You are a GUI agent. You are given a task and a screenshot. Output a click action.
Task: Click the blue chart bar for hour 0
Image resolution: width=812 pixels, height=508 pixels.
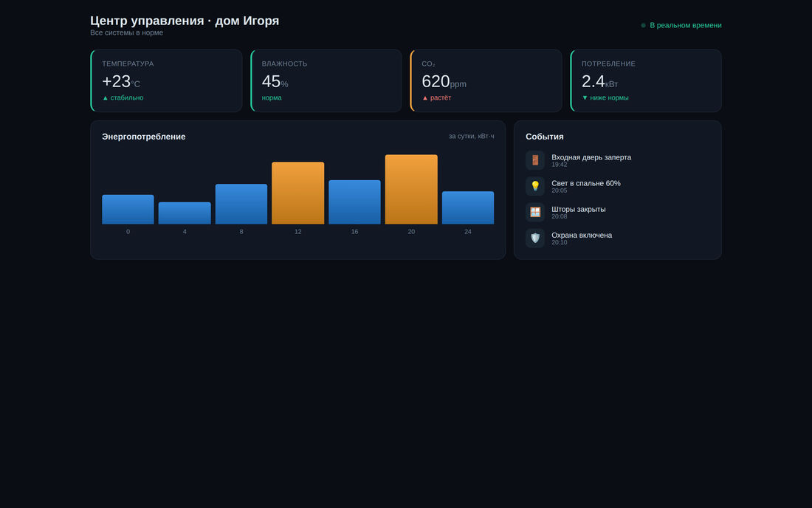(128, 210)
